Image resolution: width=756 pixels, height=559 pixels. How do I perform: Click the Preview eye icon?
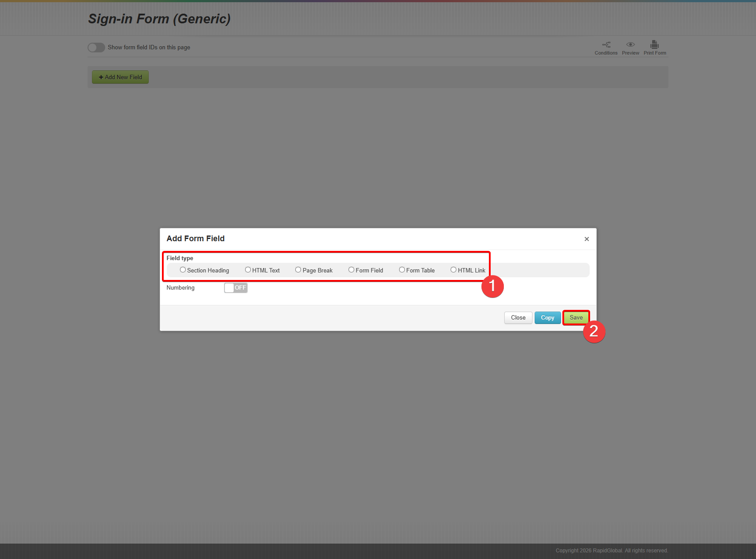(x=630, y=45)
